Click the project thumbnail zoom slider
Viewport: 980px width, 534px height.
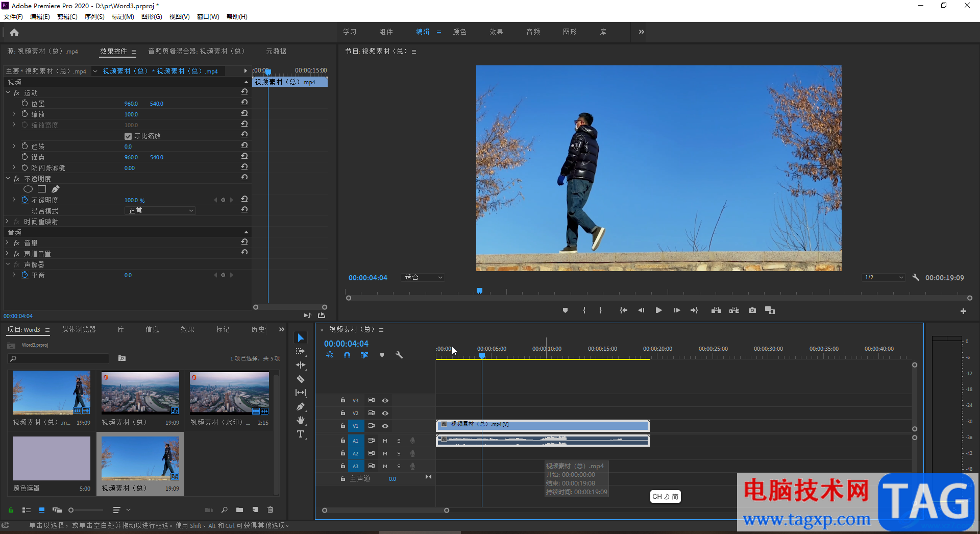click(71, 510)
